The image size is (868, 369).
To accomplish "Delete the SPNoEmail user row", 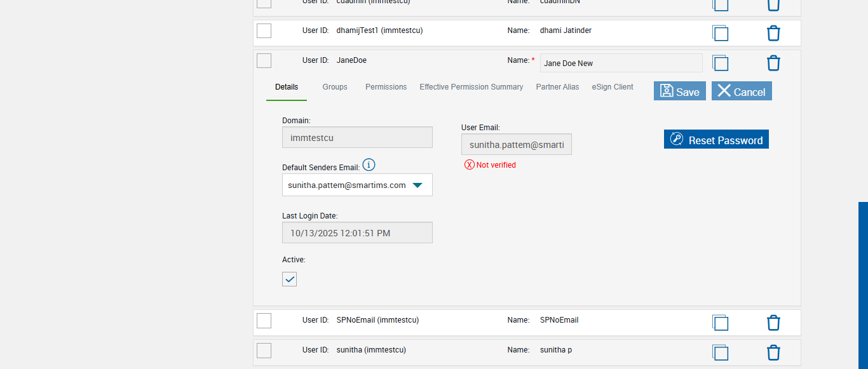I will [x=773, y=323].
